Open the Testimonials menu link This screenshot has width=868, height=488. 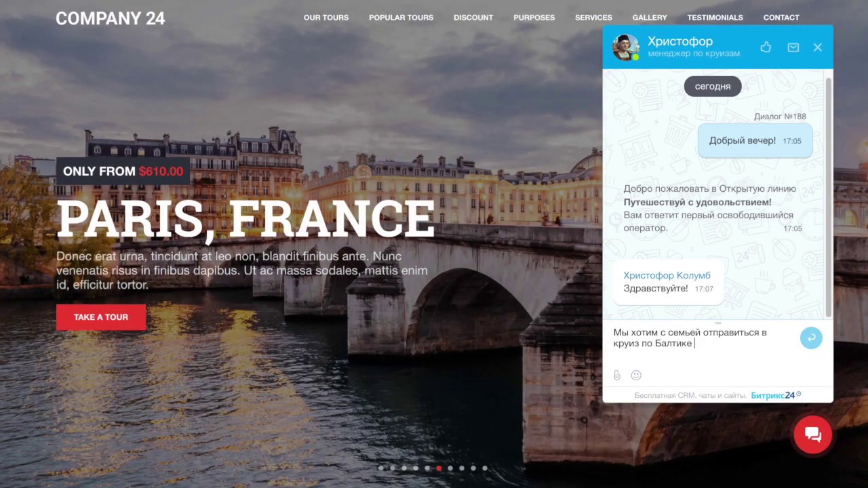715,18
